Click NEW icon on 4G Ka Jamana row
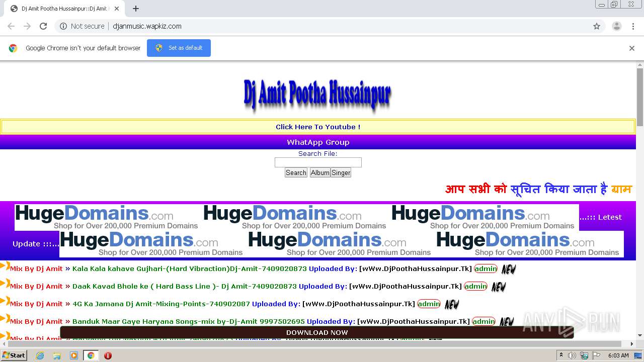This screenshot has height=362, width=644. (x=452, y=304)
